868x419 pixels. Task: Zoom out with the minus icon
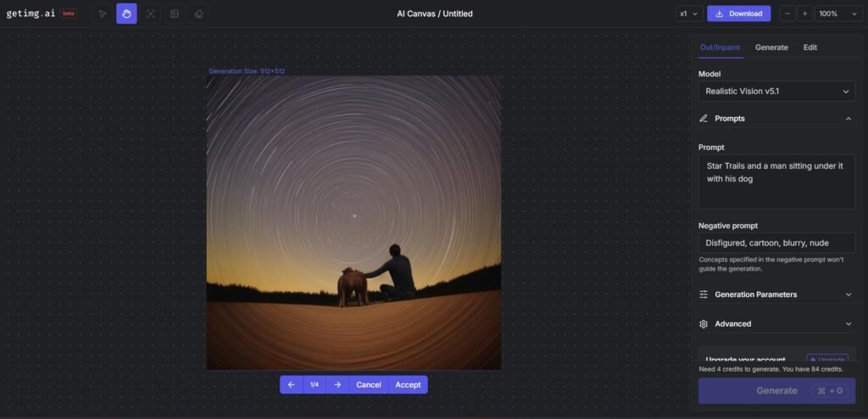788,14
